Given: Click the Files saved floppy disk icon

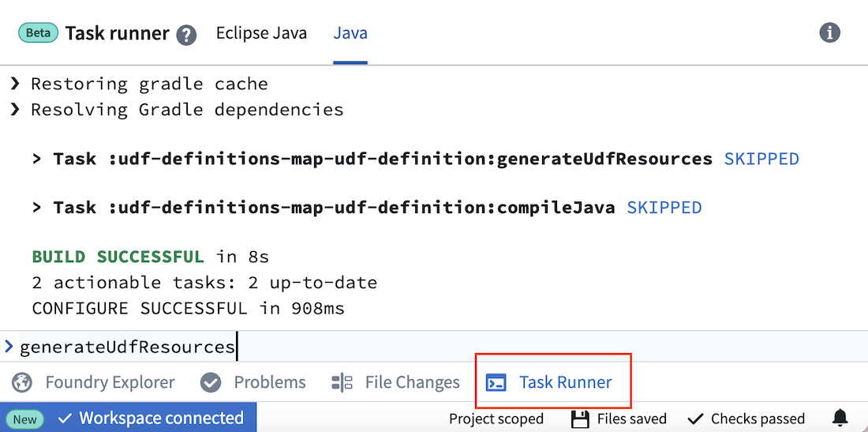Looking at the screenshot, I should 580,419.
